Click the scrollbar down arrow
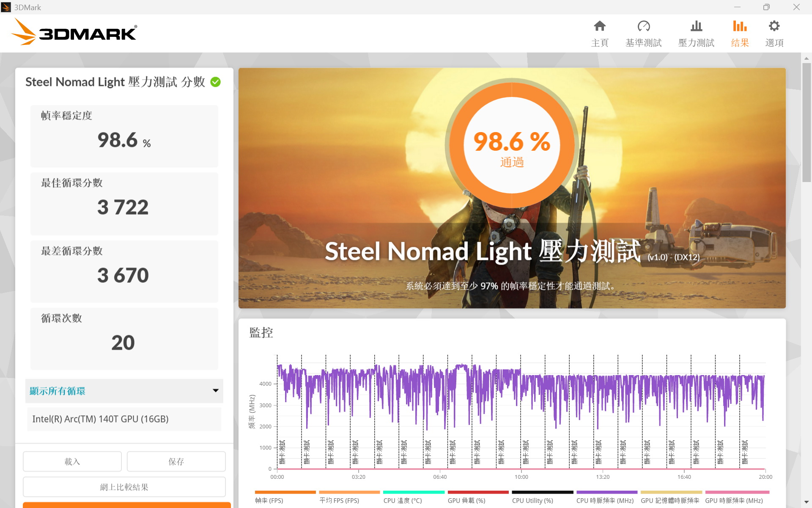The height and width of the screenshot is (508, 812). [807, 502]
